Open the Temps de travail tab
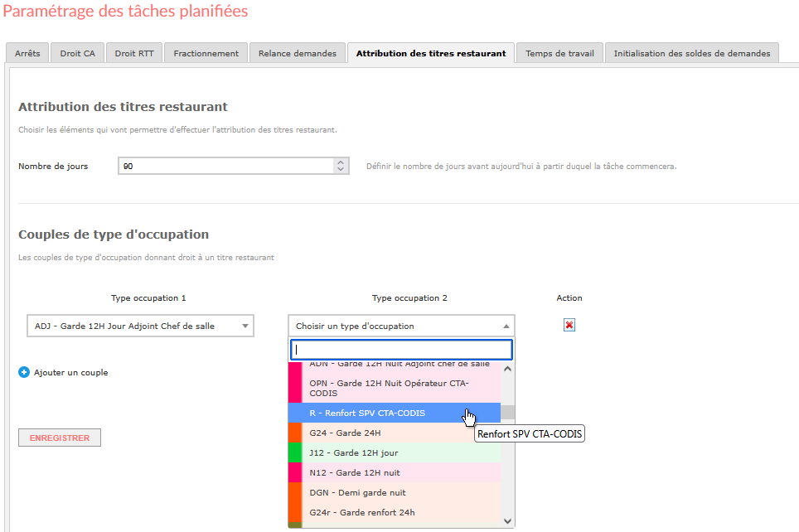The image size is (799, 532). pyautogui.click(x=560, y=53)
